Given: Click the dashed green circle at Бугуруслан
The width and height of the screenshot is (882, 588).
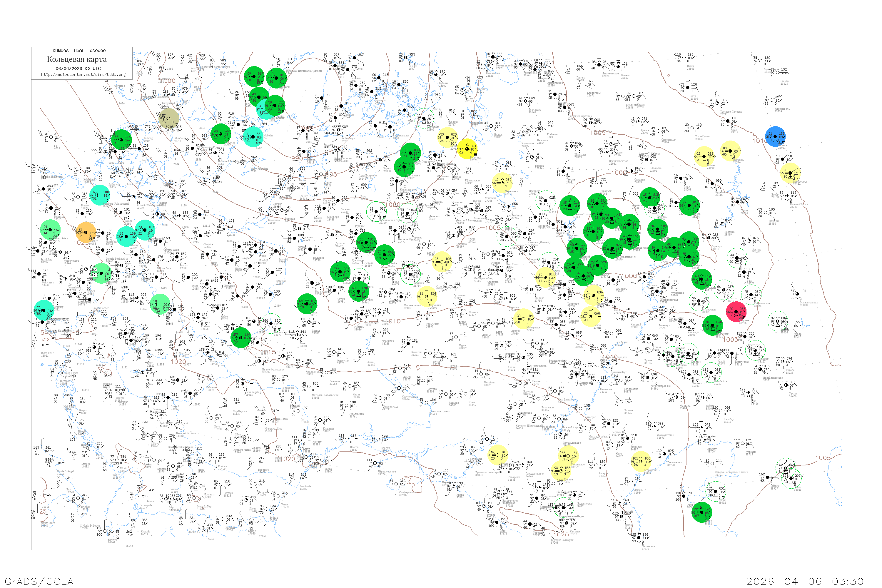Looking at the screenshot, I should 699,301.
